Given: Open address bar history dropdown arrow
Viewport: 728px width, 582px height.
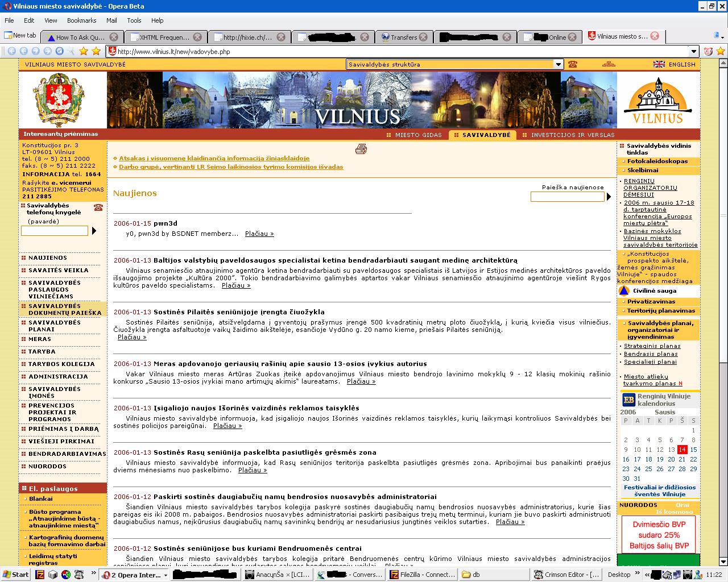Looking at the screenshot, I should click(x=695, y=51).
